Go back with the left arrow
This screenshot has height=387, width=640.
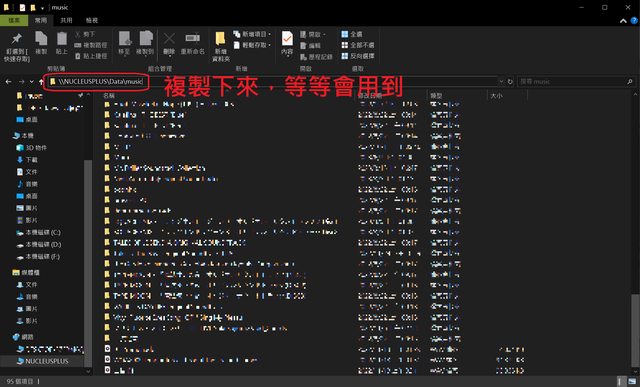tap(8, 82)
